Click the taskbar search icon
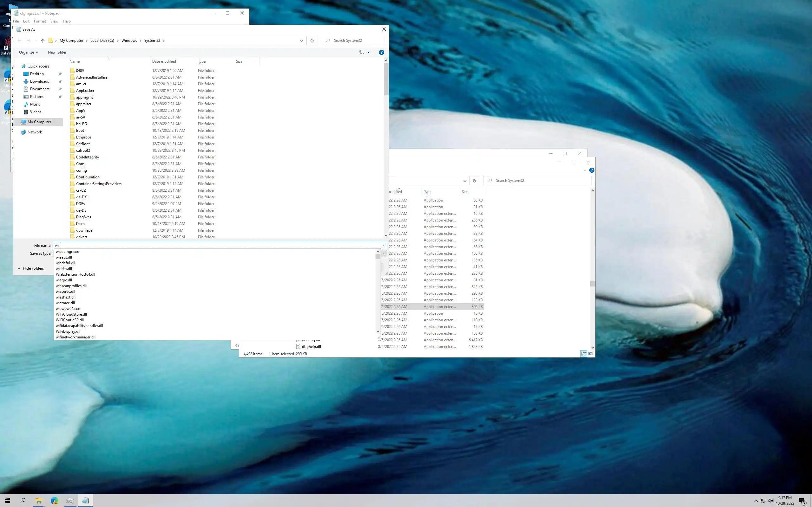Image resolution: width=812 pixels, height=507 pixels. point(23,501)
